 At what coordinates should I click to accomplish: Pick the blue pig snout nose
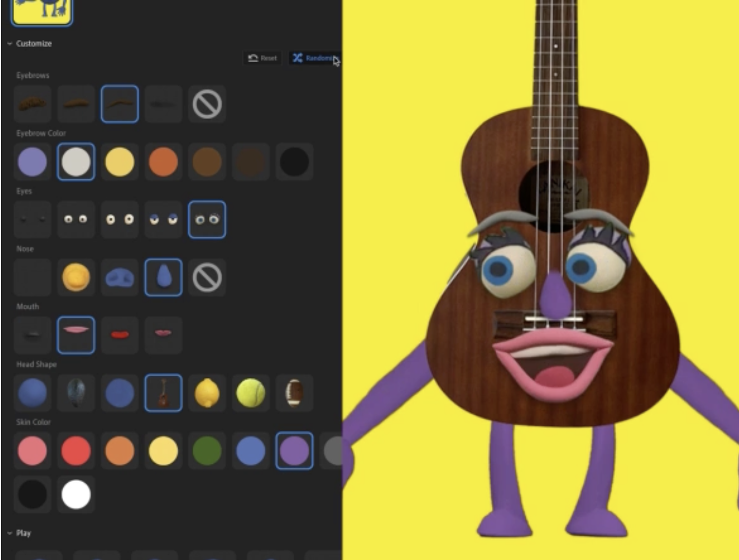[120, 277]
